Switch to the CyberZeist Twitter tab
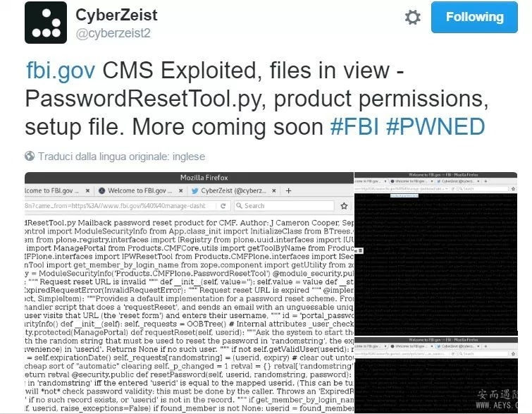 (233, 191)
